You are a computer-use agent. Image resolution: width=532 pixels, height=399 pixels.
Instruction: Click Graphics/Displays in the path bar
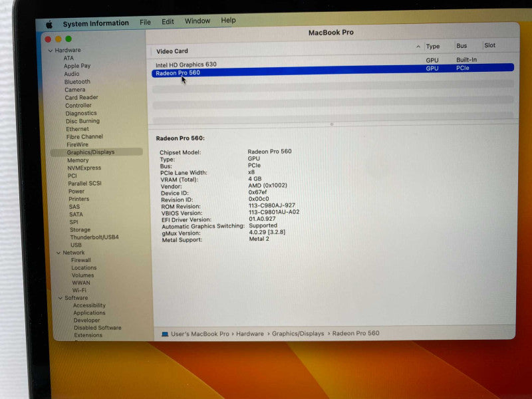click(298, 334)
